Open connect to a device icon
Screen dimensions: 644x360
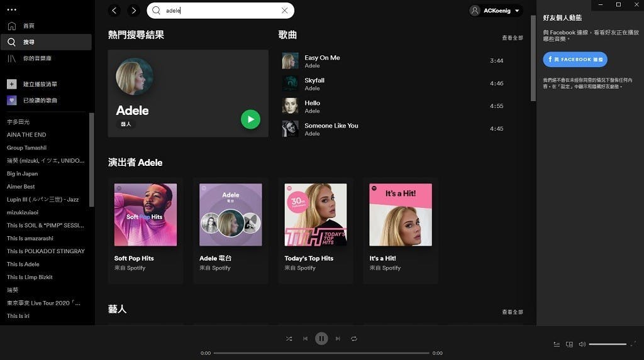click(x=569, y=344)
